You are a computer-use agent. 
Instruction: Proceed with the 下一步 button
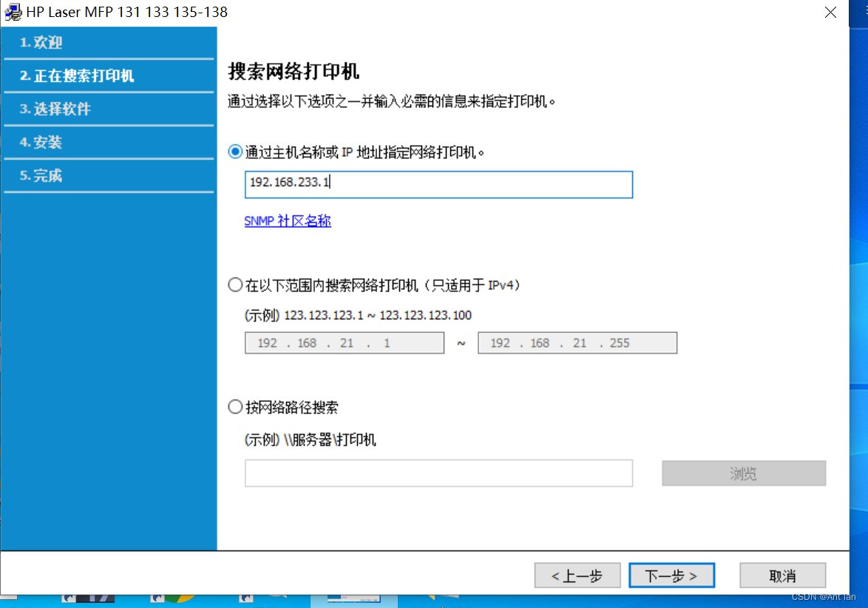pyautogui.click(x=671, y=575)
